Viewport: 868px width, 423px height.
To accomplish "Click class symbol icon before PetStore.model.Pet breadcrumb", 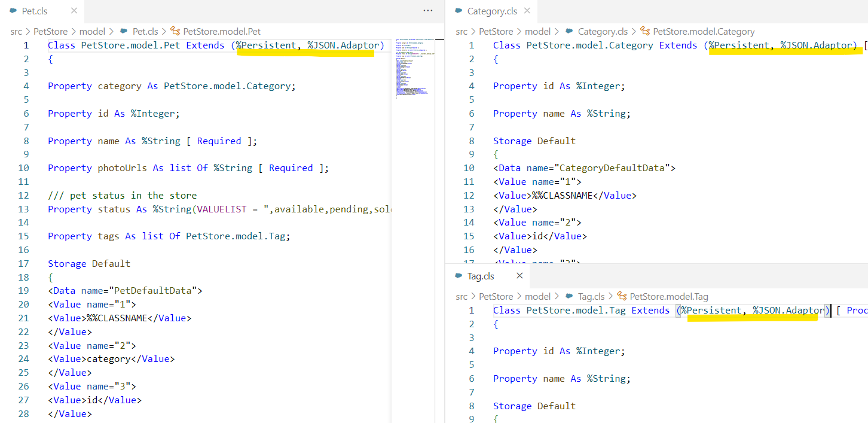I will pyautogui.click(x=175, y=32).
